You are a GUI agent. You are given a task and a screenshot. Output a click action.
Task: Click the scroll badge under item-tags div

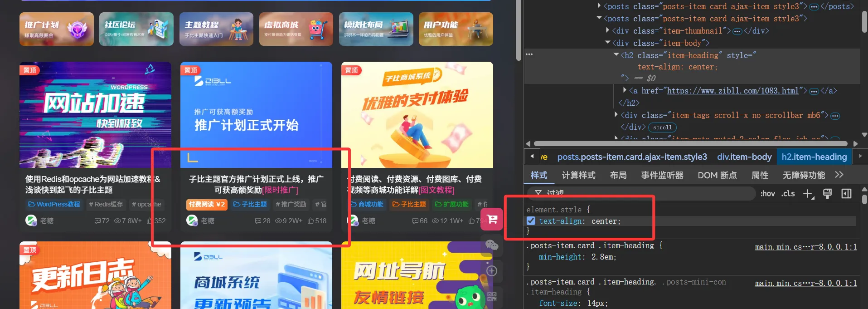[662, 128]
